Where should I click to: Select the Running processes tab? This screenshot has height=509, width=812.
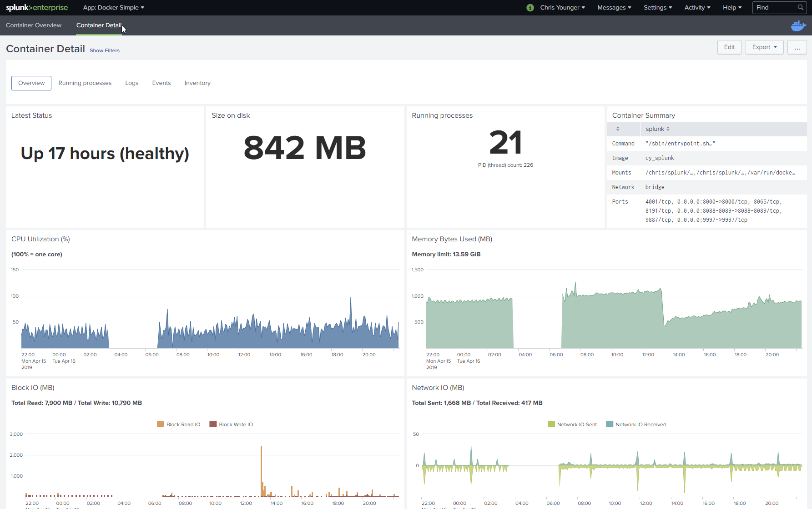click(x=85, y=83)
